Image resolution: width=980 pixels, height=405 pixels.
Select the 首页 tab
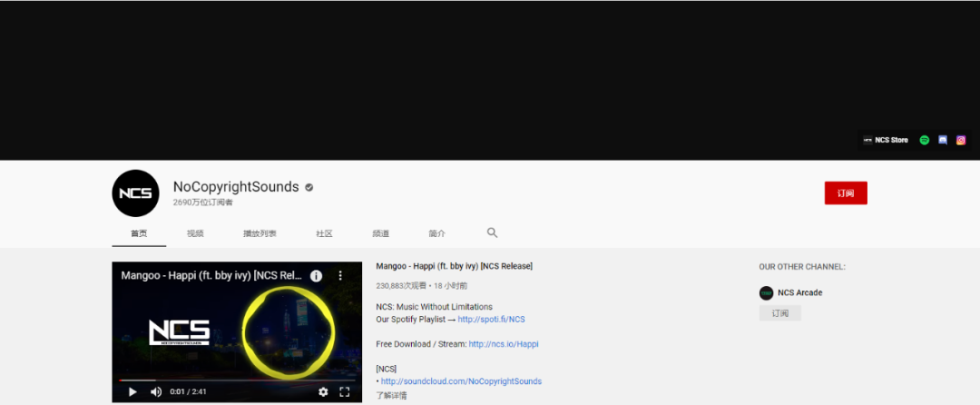[x=139, y=233]
